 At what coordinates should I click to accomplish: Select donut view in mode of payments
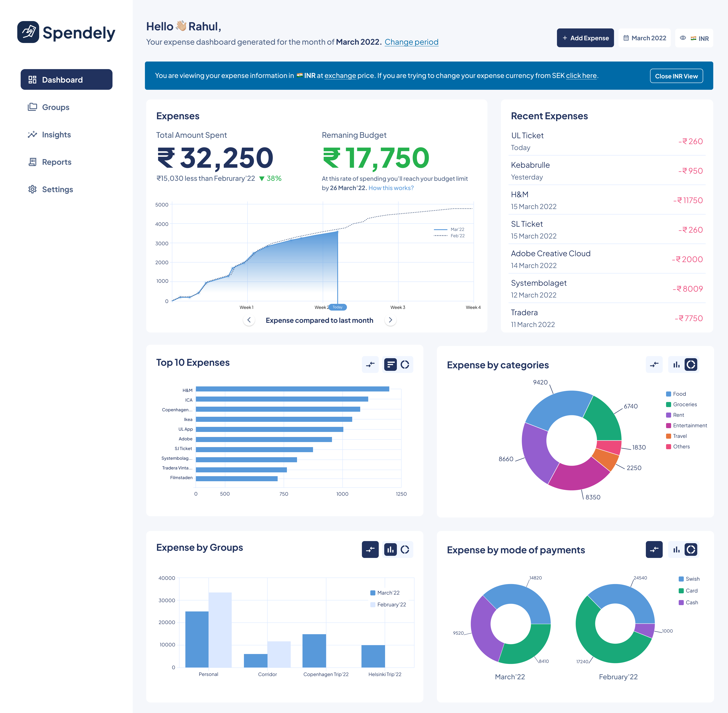point(691,549)
